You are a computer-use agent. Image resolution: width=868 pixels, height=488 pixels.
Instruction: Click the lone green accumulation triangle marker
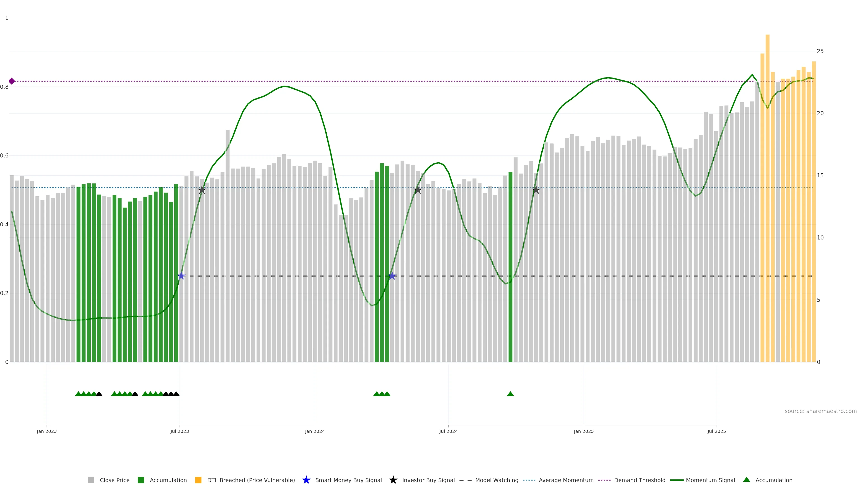click(510, 394)
